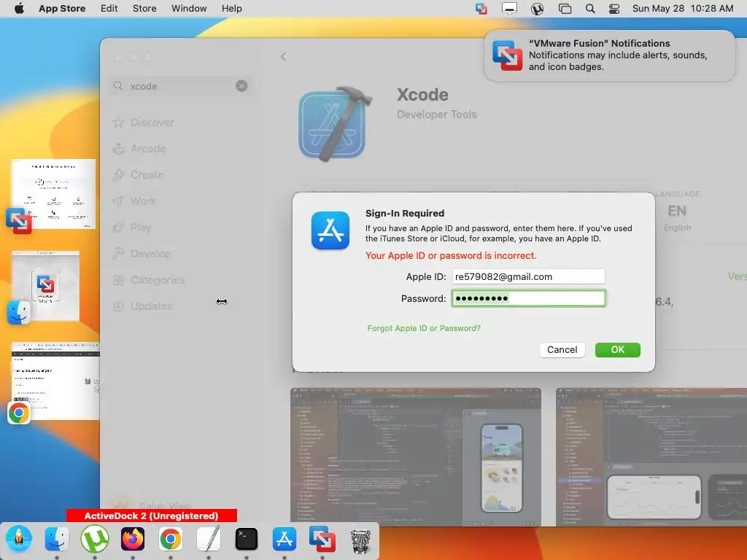Launch Chrome from the dock
747x560 pixels.
tap(171, 539)
